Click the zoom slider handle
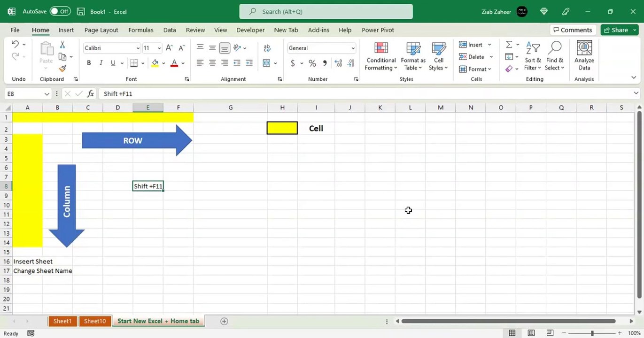This screenshot has width=644, height=338. coord(592,333)
